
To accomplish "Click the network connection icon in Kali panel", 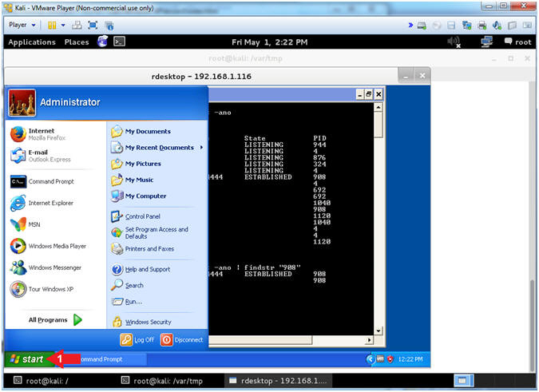I will pos(486,42).
